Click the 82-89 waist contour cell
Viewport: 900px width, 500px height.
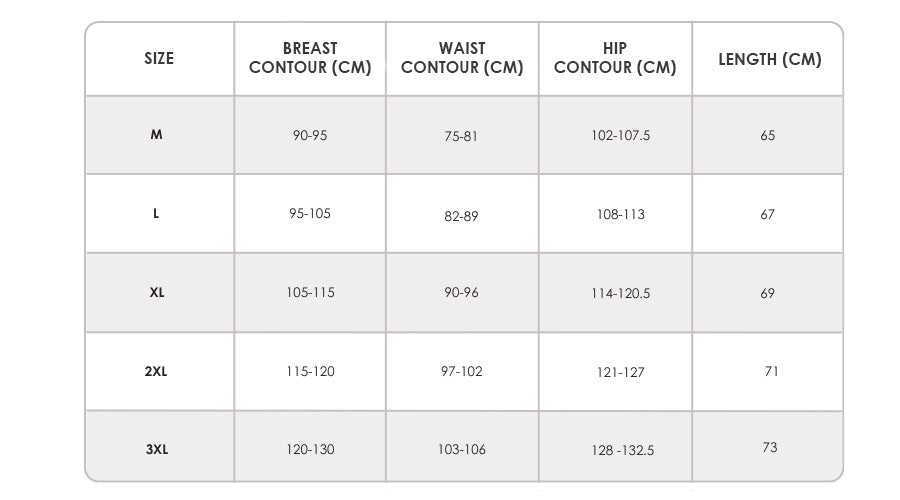(462, 215)
